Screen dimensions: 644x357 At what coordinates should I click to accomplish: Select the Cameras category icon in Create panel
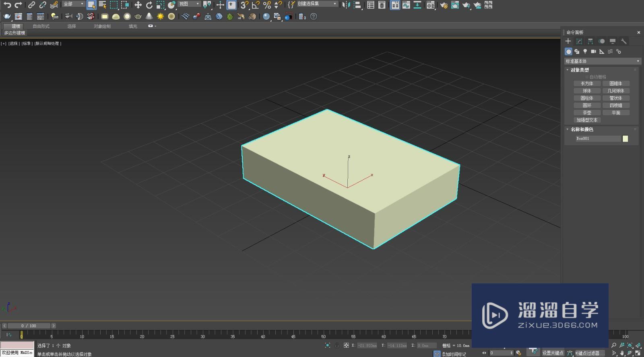point(594,51)
